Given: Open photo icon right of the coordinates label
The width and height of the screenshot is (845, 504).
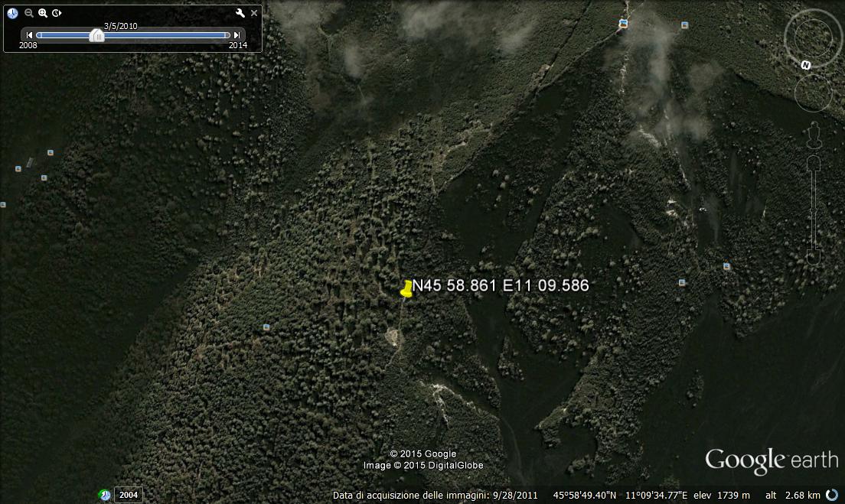Looking at the screenshot, I should click(682, 283).
